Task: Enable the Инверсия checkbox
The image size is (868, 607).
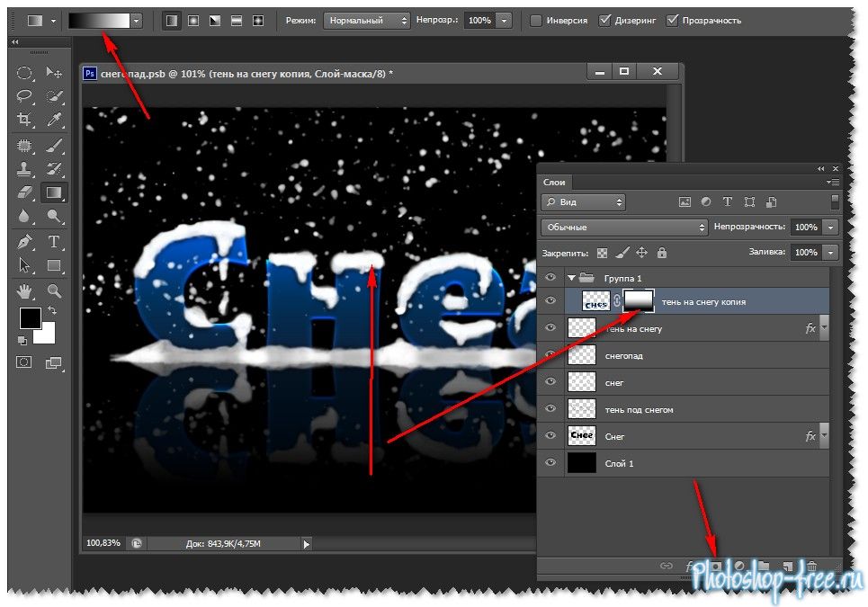Action: [536, 20]
